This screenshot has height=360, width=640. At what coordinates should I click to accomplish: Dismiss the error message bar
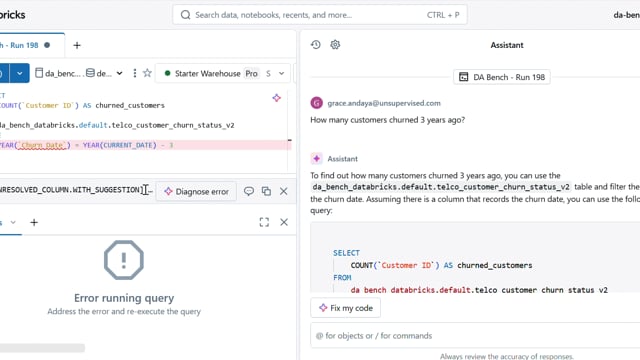284,191
